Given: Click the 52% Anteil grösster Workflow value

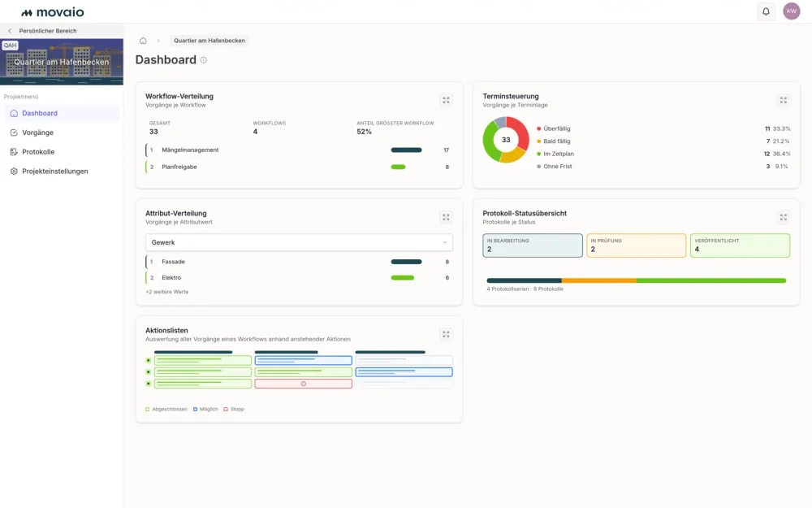Looking at the screenshot, I should click(364, 132).
